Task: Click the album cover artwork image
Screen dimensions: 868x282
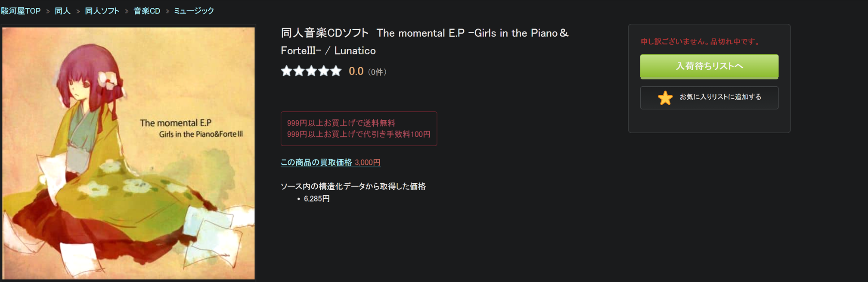Action: (x=128, y=153)
